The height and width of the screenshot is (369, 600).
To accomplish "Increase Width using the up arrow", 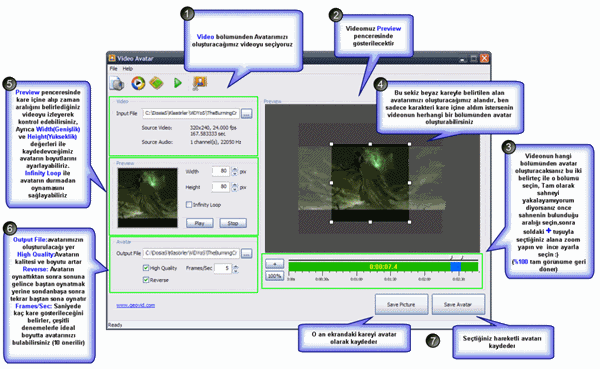I will click(x=235, y=169).
